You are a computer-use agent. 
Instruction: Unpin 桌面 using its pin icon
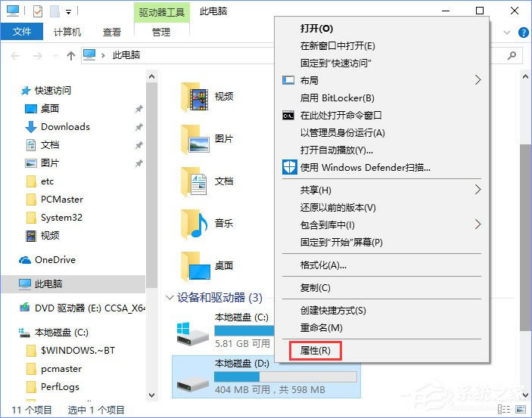[138, 109]
